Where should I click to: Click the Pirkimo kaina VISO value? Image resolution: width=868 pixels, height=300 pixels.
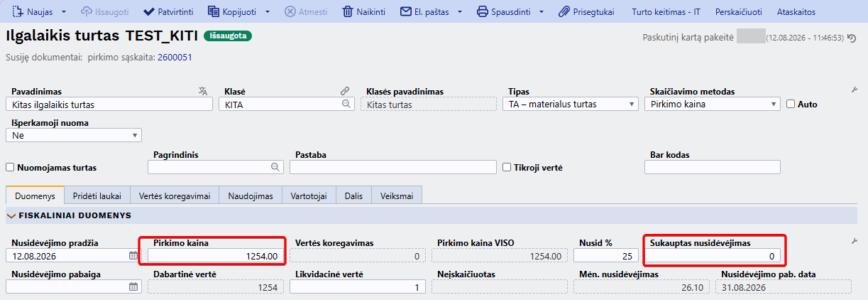point(500,256)
